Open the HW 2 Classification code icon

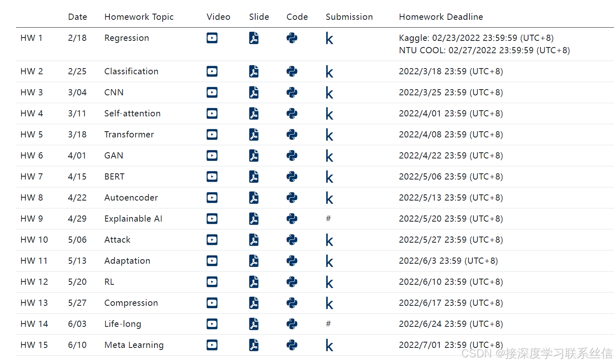pos(292,71)
